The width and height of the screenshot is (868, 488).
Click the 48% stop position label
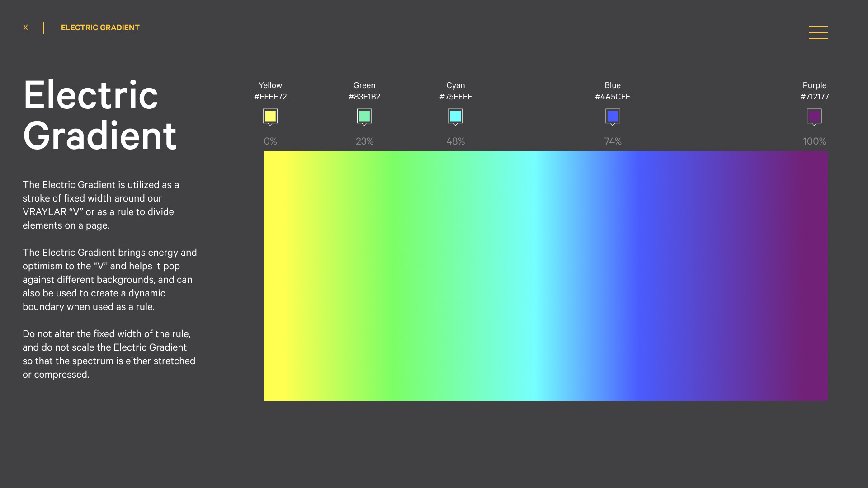[x=455, y=141]
